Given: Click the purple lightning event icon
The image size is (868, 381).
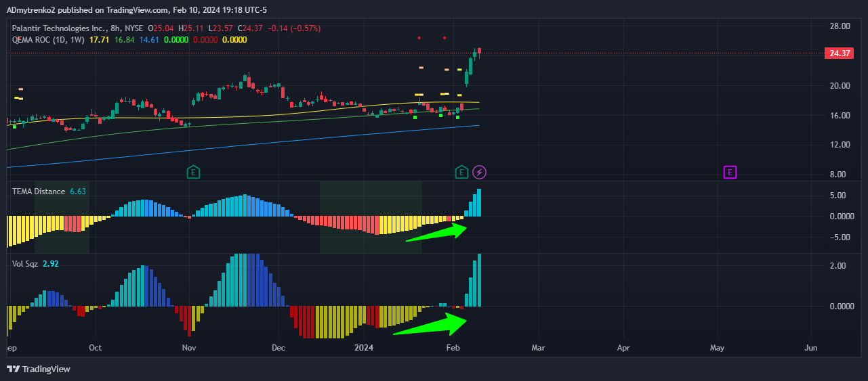Looking at the screenshot, I should pyautogui.click(x=479, y=172).
